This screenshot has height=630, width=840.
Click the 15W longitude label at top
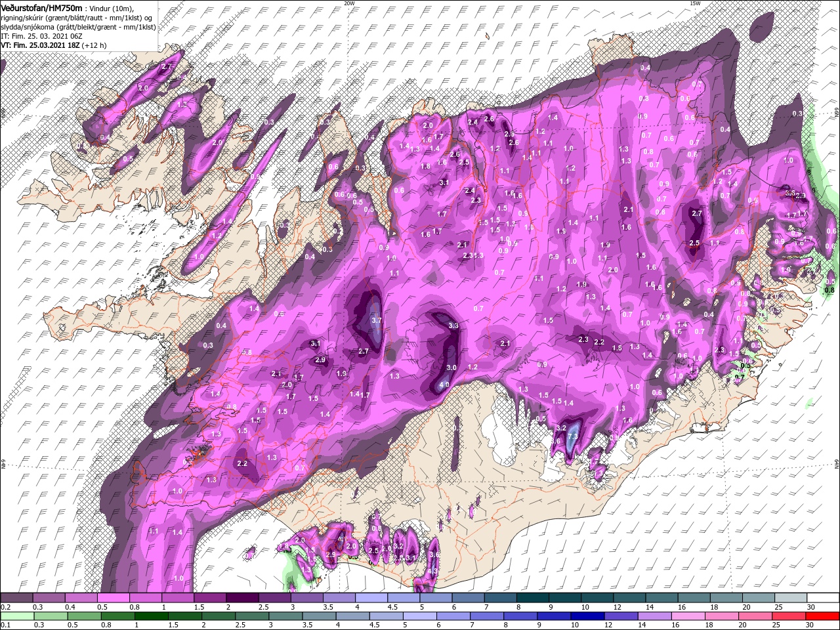pos(695,3)
